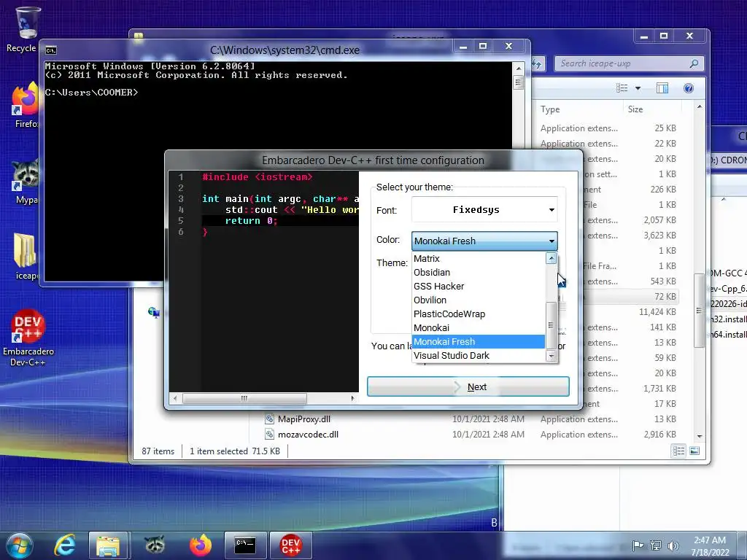This screenshot has width=747, height=560.
Task: Toggle Explorer preview pane icon
Action: click(662, 88)
